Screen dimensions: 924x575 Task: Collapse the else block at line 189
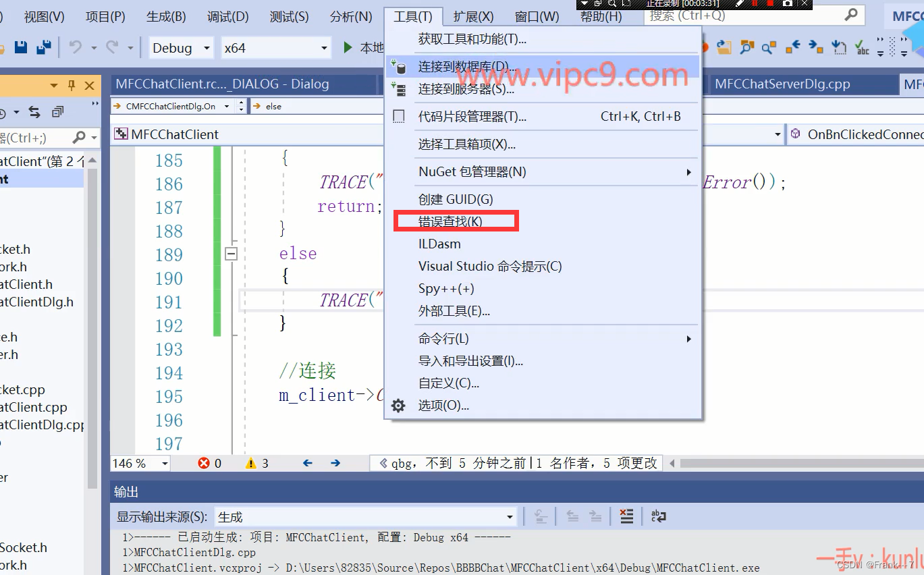coord(232,254)
